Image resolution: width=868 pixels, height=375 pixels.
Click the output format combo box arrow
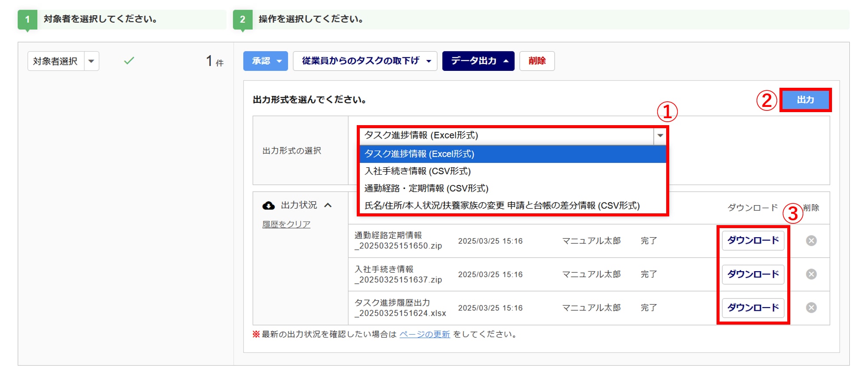(x=660, y=136)
